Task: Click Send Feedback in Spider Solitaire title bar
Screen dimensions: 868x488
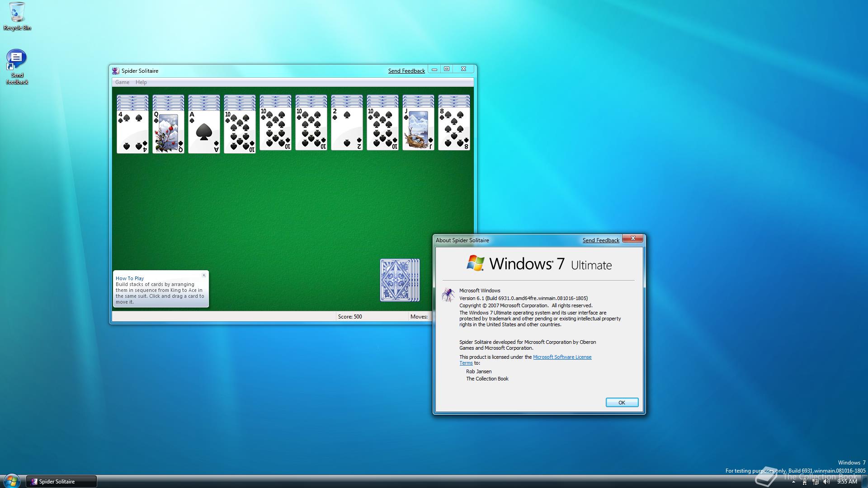Action: pos(406,71)
